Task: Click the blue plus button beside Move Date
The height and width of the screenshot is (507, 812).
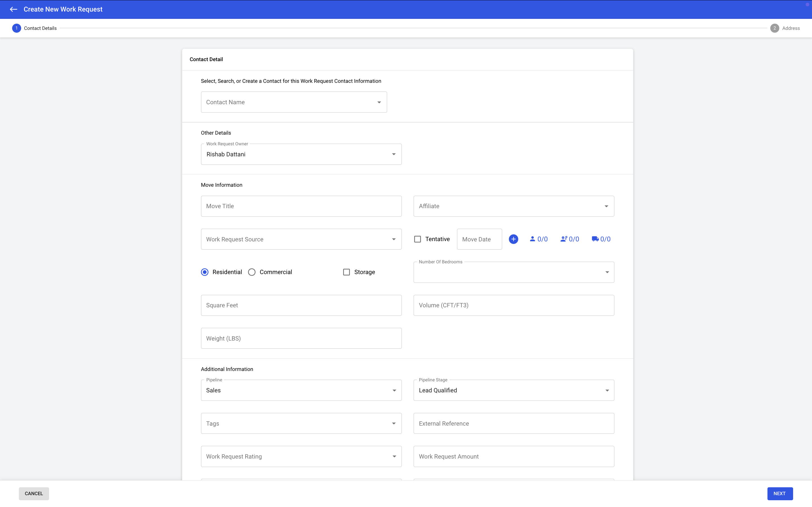Action: [513, 239]
